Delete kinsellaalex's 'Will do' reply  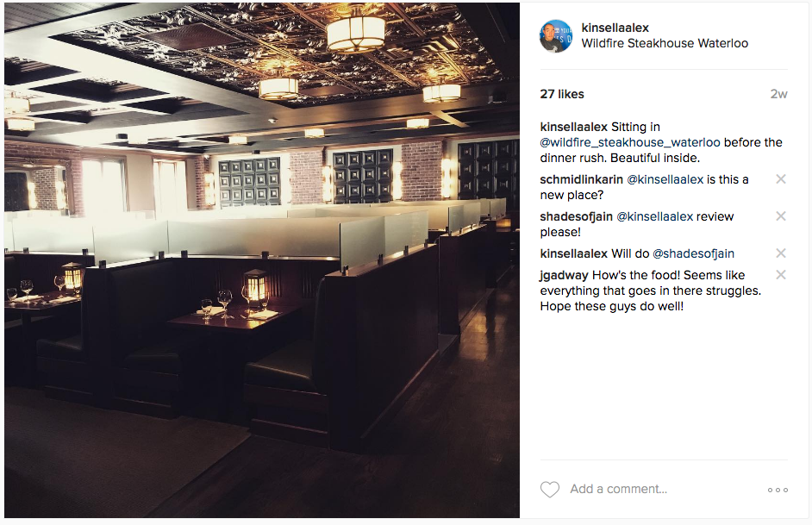click(x=781, y=253)
